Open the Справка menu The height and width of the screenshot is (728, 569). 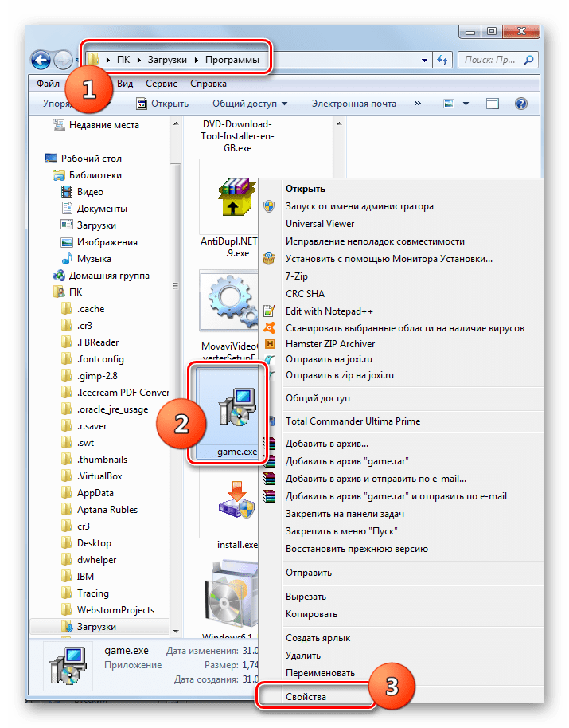pos(209,84)
